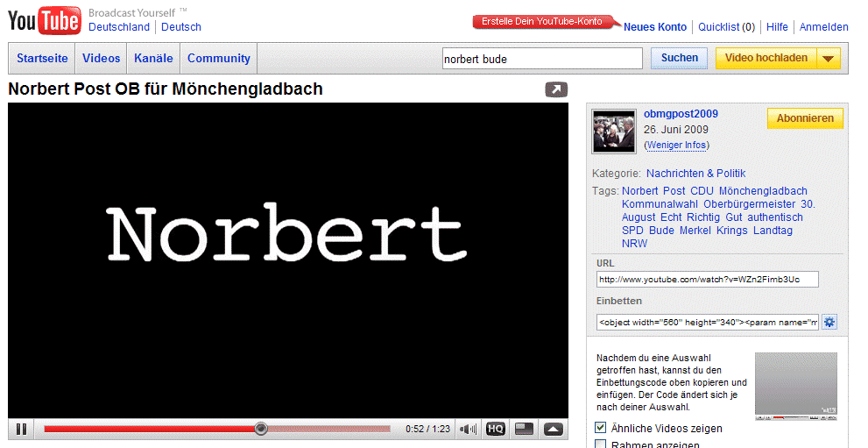Open video in pop-out window icon

point(556,89)
